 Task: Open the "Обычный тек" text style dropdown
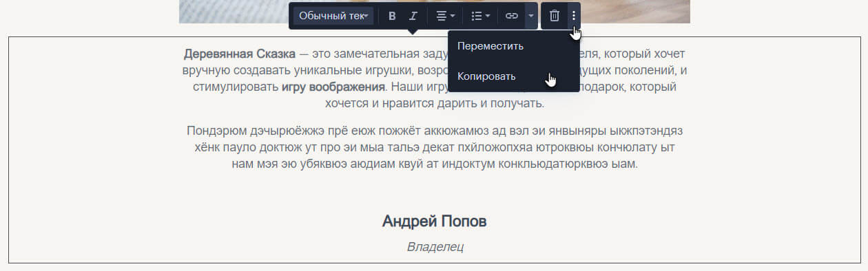[x=333, y=16]
